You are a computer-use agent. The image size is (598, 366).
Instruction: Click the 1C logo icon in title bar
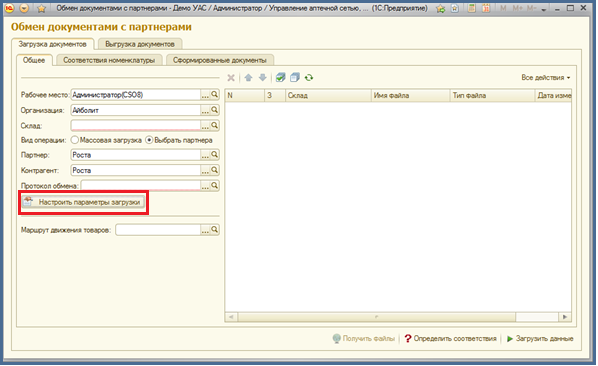[9, 8]
